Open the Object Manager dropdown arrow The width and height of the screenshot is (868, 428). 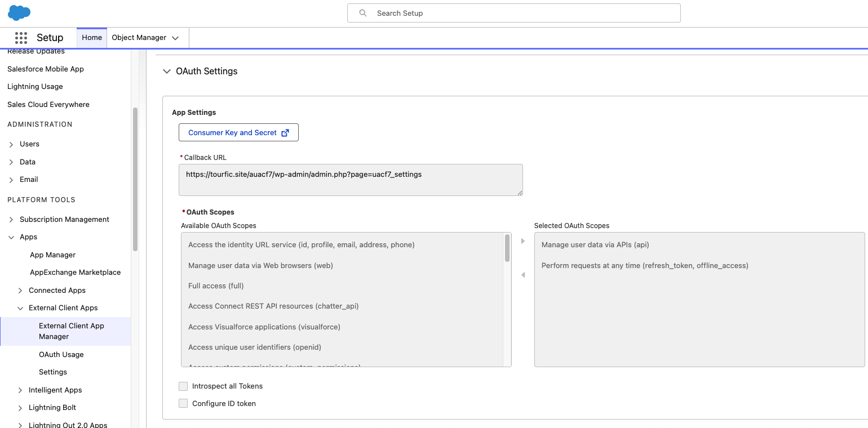(x=175, y=38)
